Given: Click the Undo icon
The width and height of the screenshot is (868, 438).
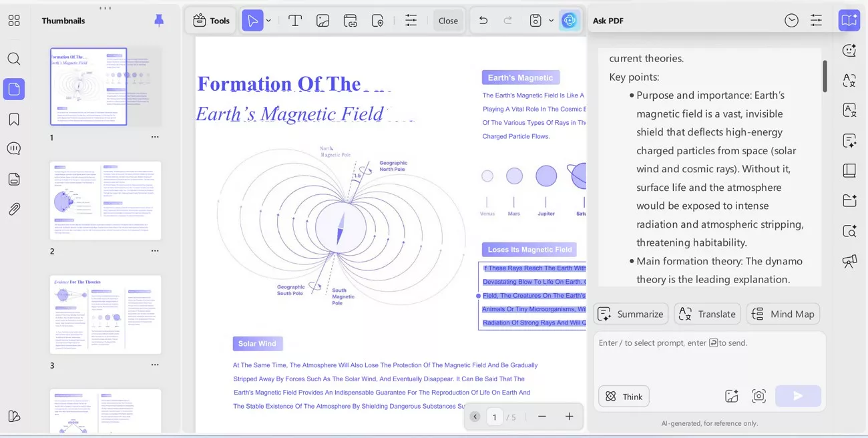Looking at the screenshot, I should [483, 21].
